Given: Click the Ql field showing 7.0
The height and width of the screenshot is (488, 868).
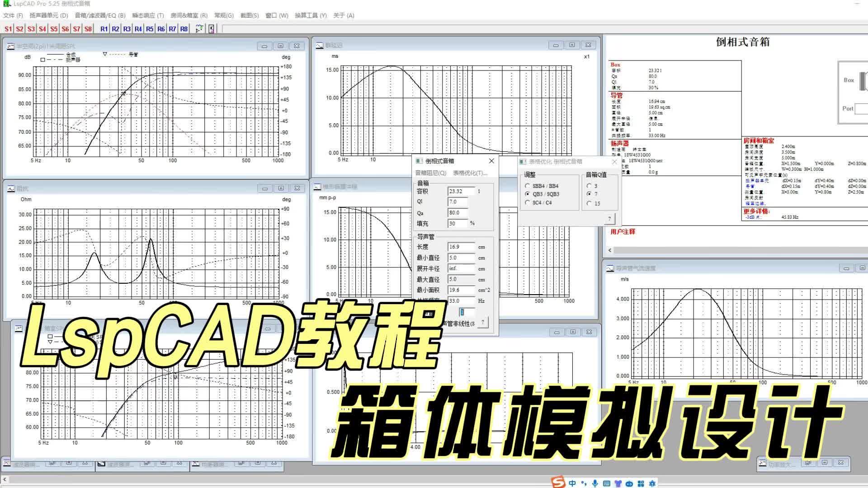Looking at the screenshot, I should coord(458,202).
